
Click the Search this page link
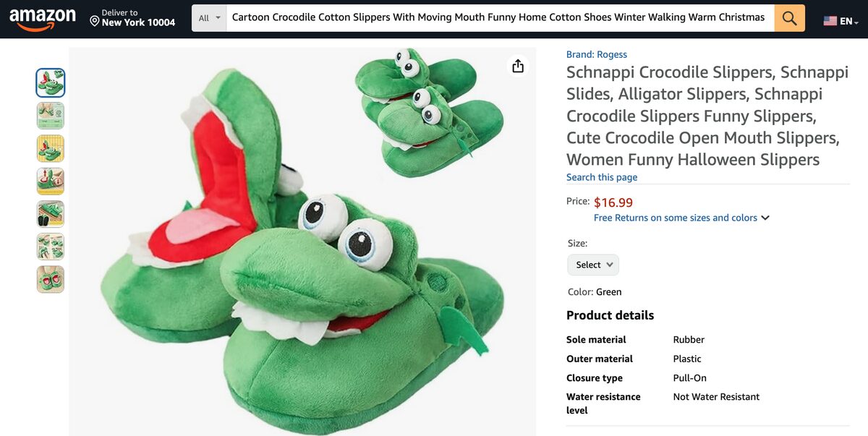602,177
